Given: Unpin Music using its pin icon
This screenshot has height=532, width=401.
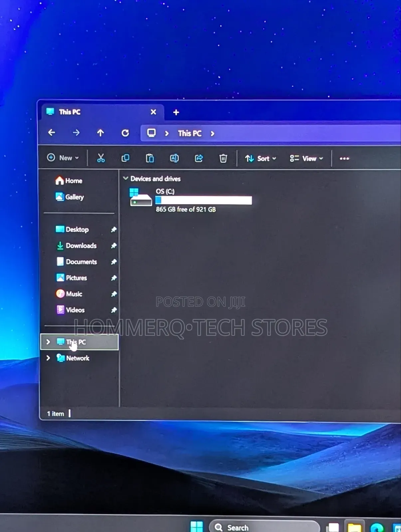Looking at the screenshot, I should pos(113,294).
